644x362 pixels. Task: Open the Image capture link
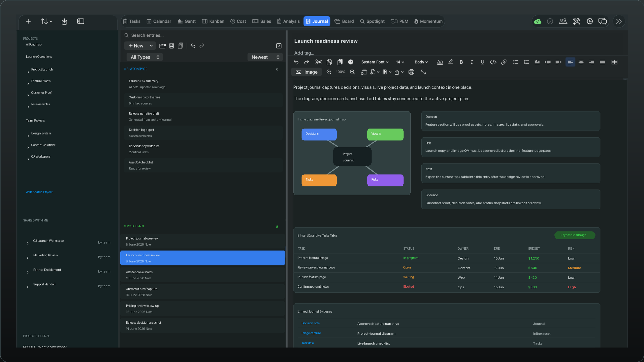pyautogui.click(x=311, y=333)
